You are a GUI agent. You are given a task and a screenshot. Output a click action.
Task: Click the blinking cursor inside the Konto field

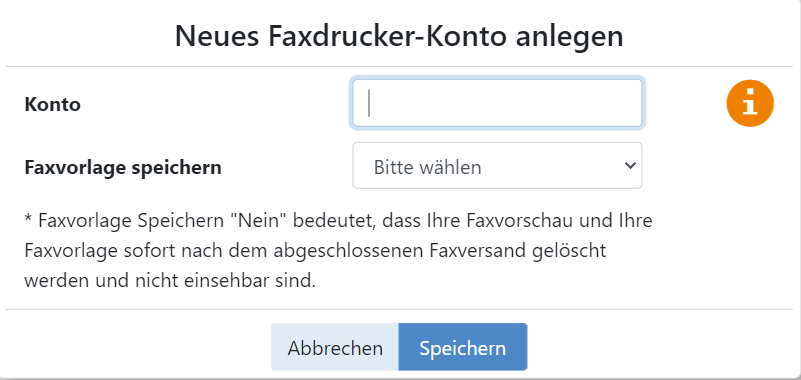[x=369, y=103]
